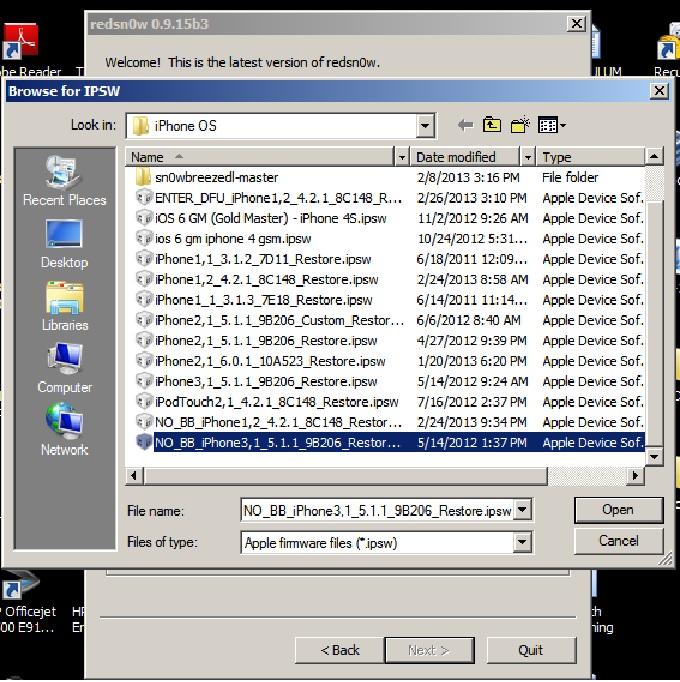Click icon of iPhone2,1_5.1.1_9B206_Custom_Restore file
This screenshot has width=680, height=682.
pos(144,320)
